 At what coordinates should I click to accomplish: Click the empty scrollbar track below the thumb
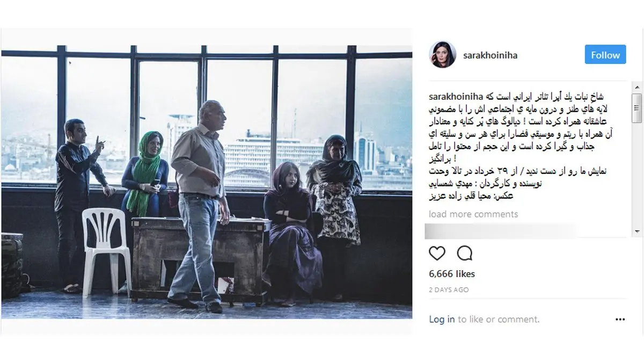point(636,175)
